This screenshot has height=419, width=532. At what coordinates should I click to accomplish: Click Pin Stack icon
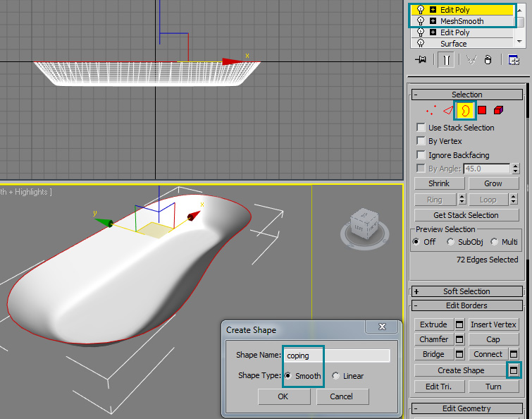(x=421, y=61)
